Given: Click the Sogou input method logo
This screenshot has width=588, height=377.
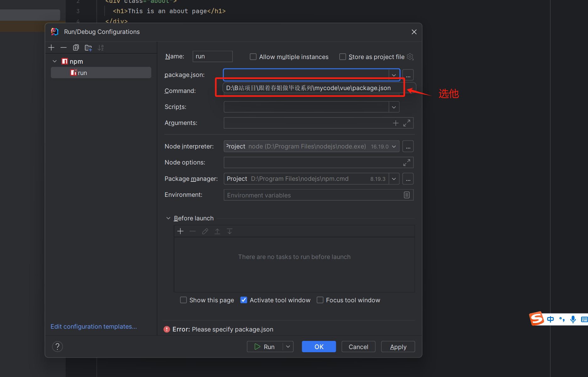Looking at the screenshot, I should tap(537, 319).
